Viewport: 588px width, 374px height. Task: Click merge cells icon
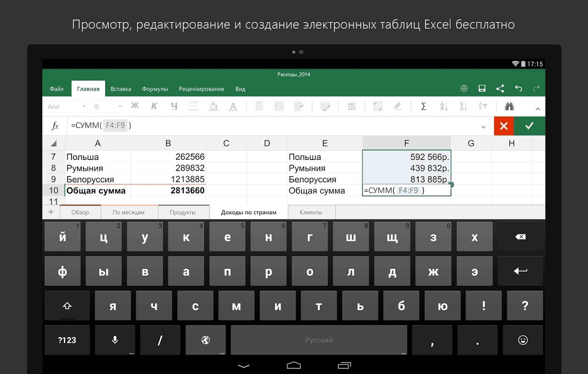click(279, 106)
